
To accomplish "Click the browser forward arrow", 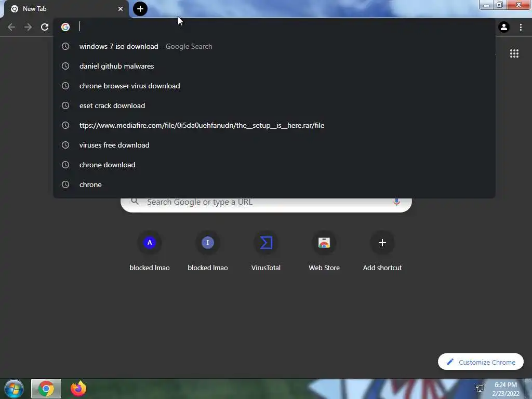I will [x=28, y=27].
